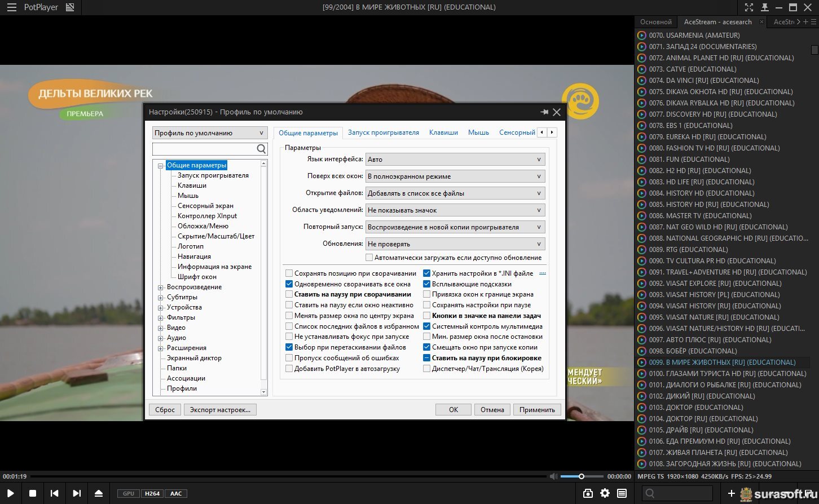
Task: Open the screenshot capture camera icon
Action: point(588,493)
